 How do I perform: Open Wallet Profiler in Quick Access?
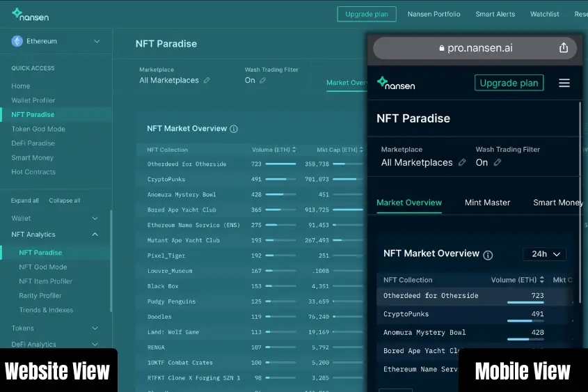coord(33,100)
